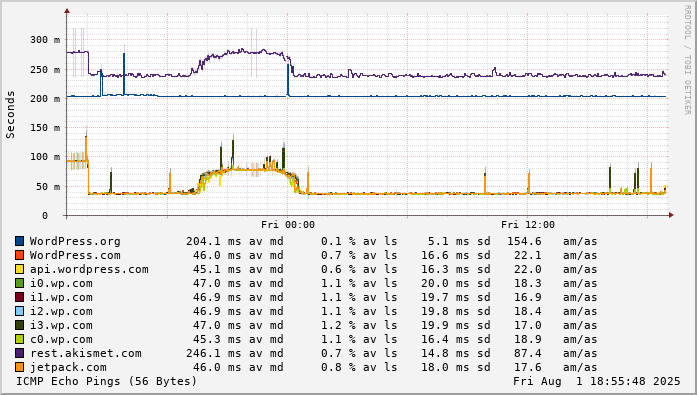Click the i0.wp.com green legend swatch
The image size is (697, 395).
(x=20, y=283)
